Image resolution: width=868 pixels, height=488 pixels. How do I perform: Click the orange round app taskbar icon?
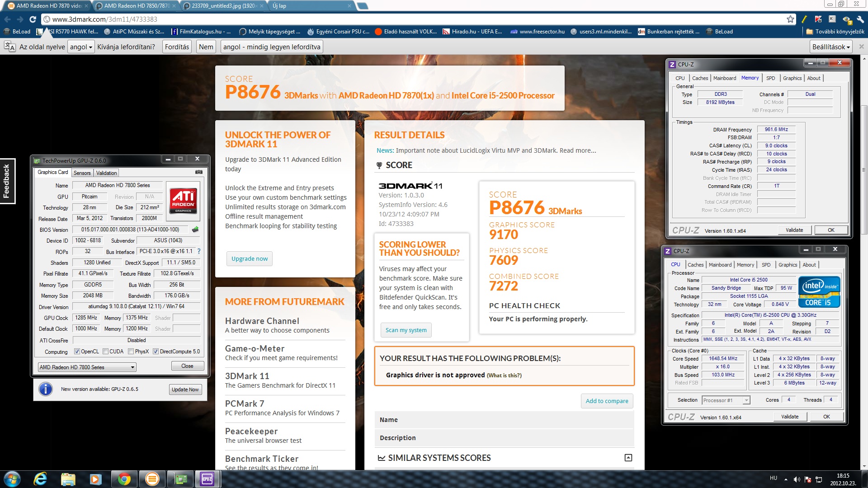point(152,479)
